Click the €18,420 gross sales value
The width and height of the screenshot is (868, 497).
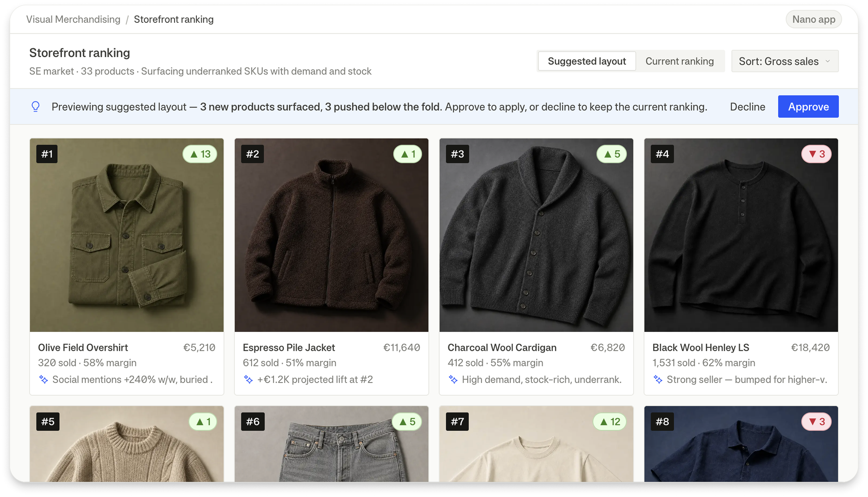[810, 347]
